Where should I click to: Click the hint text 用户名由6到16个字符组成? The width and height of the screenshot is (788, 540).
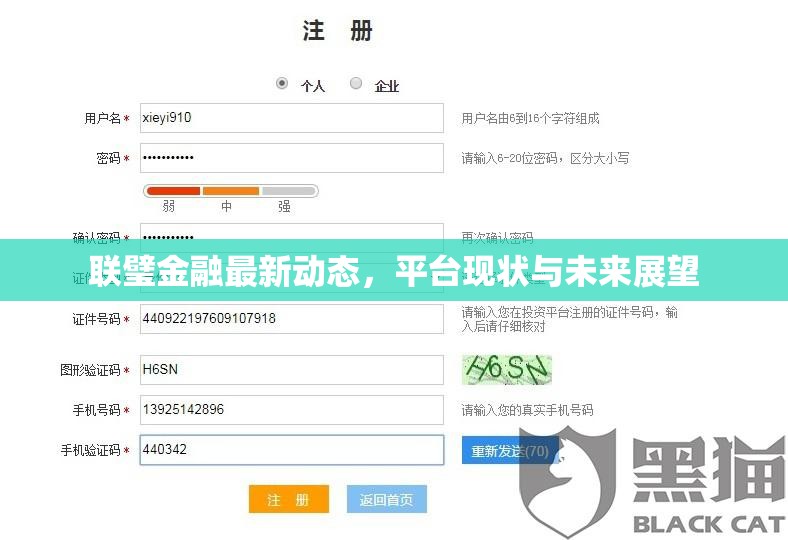click(x=530, y=119)
